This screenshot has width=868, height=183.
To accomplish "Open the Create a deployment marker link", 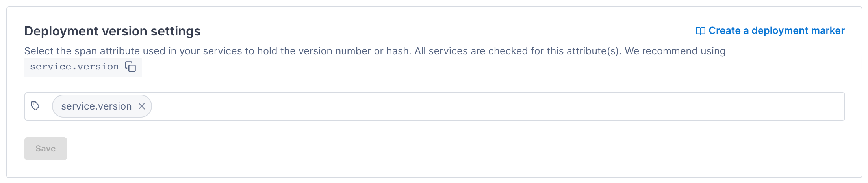I will (x=776, y=31).
